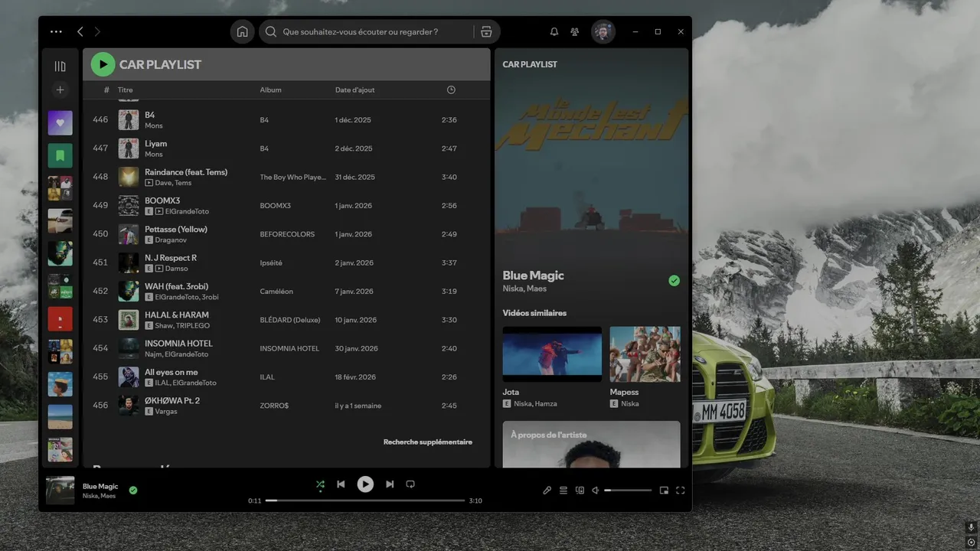Open artist link Dave, Tems
The height and width of the screenshot is (551, 980).
(174, 183)
